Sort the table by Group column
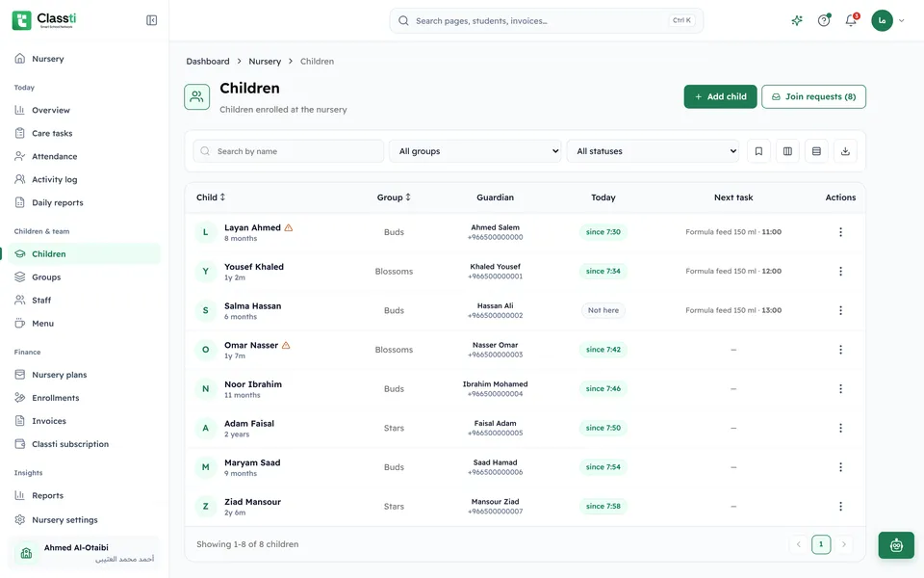The height and width of the screenshot is (578, 924). pos(394,197)
